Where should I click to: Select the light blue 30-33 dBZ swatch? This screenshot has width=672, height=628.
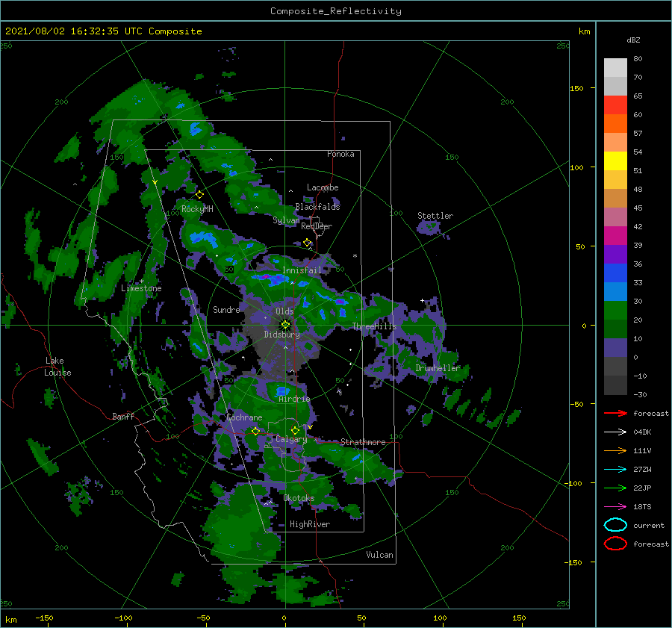click(615, 292)
